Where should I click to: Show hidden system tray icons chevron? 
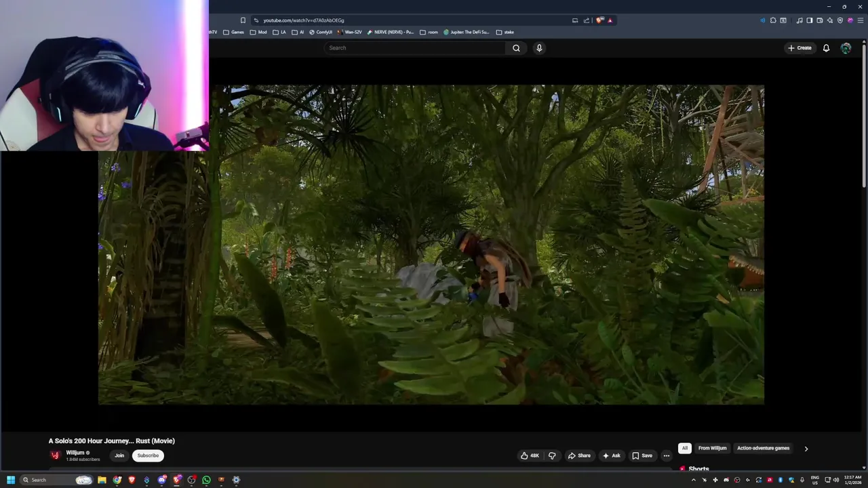693,480
